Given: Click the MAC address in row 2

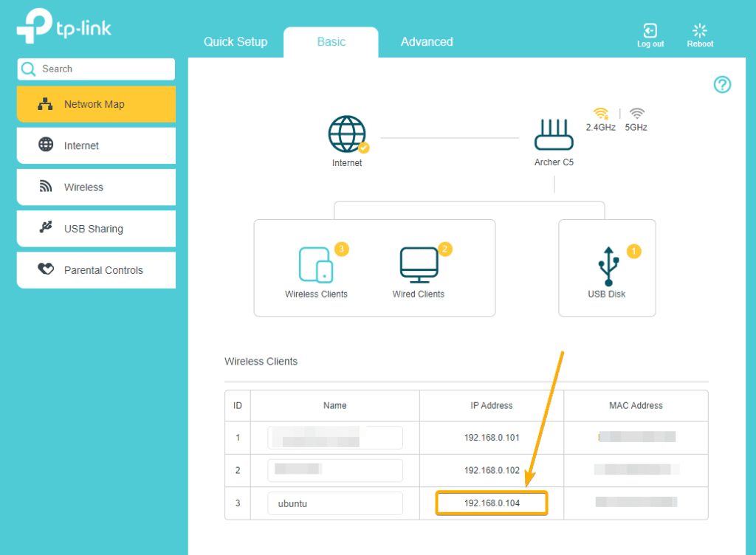Looking at the screenshot, I should click(x=636, y=469).
